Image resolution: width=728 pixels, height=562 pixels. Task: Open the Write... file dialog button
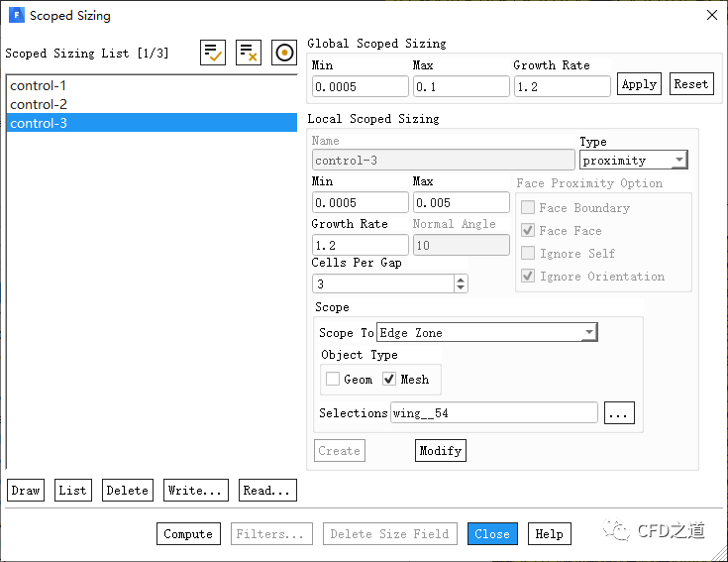(x=195, y=490)
